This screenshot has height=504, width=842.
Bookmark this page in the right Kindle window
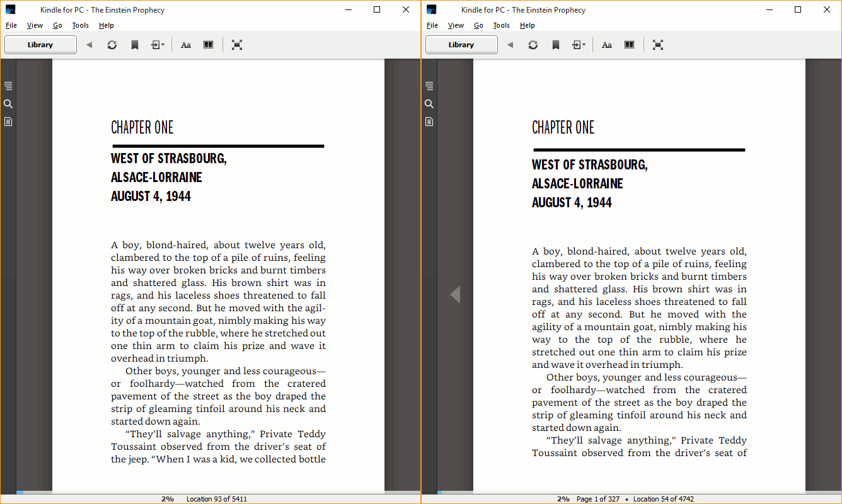point(556,45)
